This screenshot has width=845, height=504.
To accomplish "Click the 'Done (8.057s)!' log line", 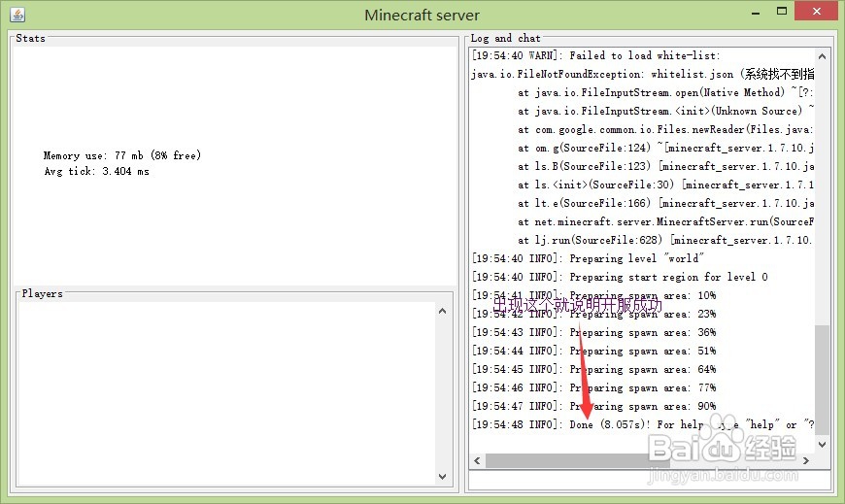I will pyautogui.click(x=643, y=424).
